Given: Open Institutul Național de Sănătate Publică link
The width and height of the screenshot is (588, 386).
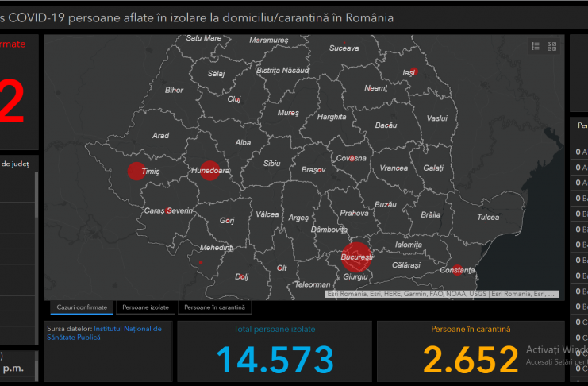Looking at the screenshot, I should 127,332.
